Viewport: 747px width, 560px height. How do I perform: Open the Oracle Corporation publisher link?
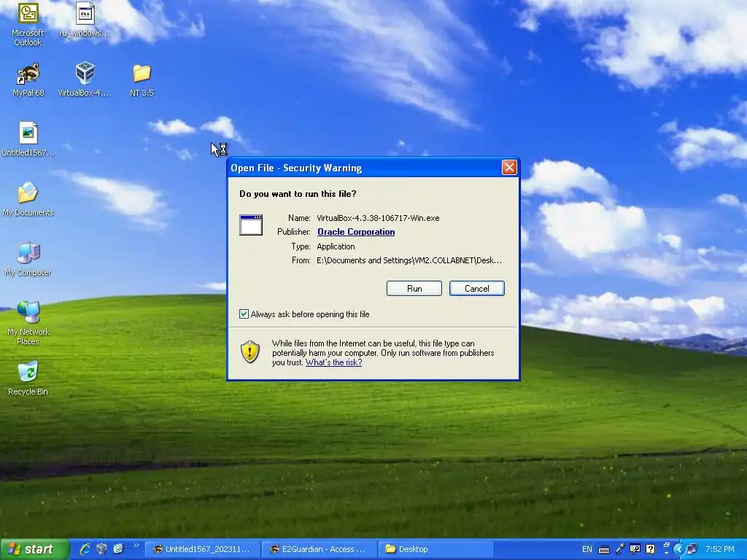356,232
